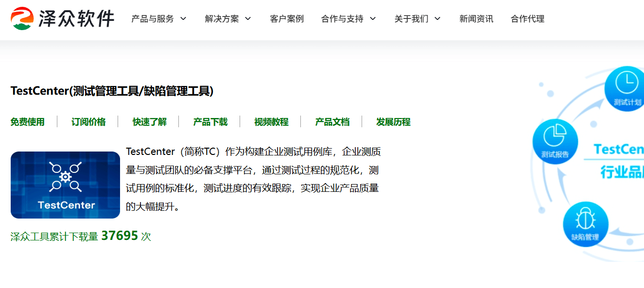Open the 产品文档 link
Screen dimensions: 644x288
[x=332, y=122]
